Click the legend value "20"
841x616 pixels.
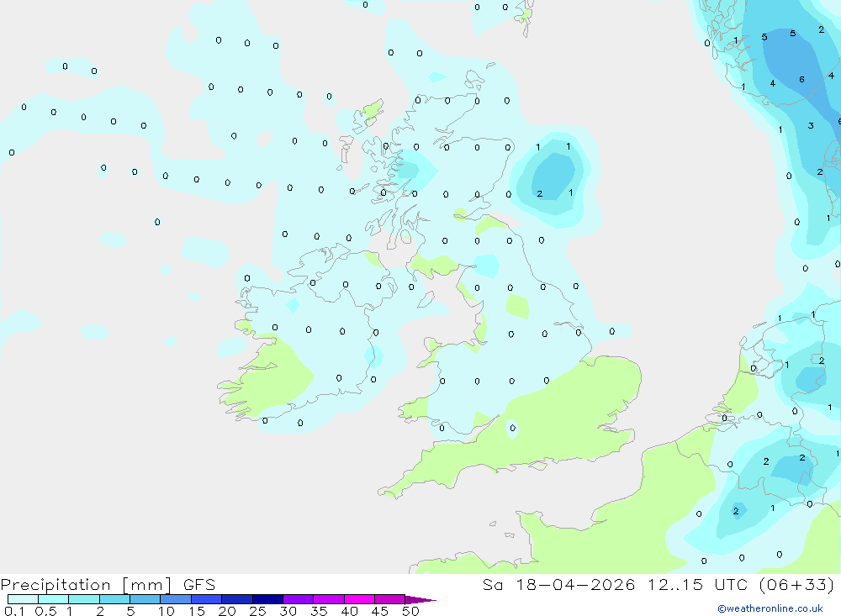click(x=227, y=611)
